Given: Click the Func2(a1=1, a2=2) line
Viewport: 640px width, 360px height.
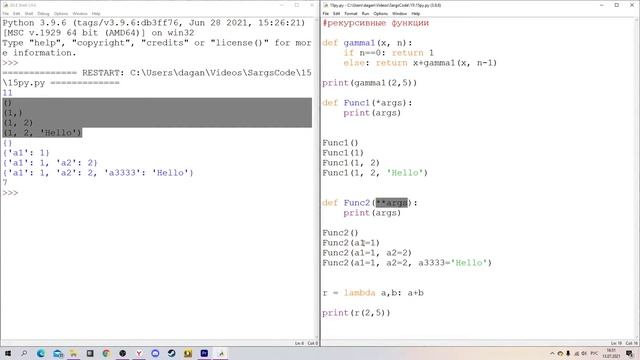Looking at the screenshot, I should 367,253.
